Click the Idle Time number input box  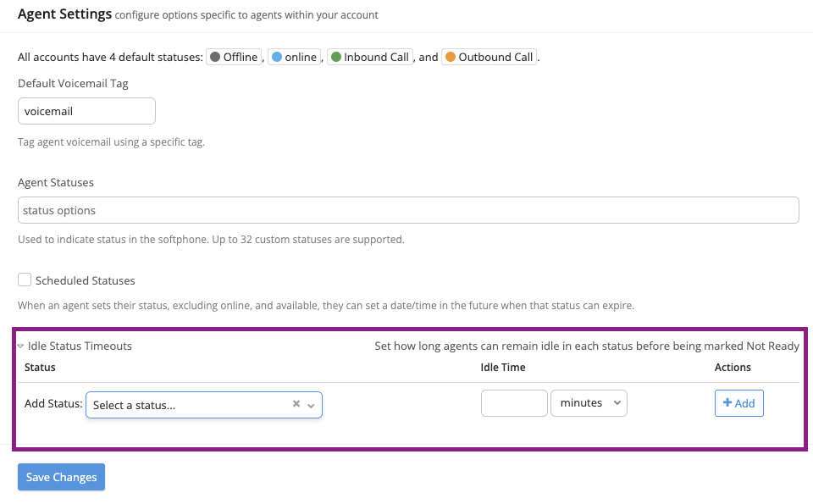click(514, 403)
